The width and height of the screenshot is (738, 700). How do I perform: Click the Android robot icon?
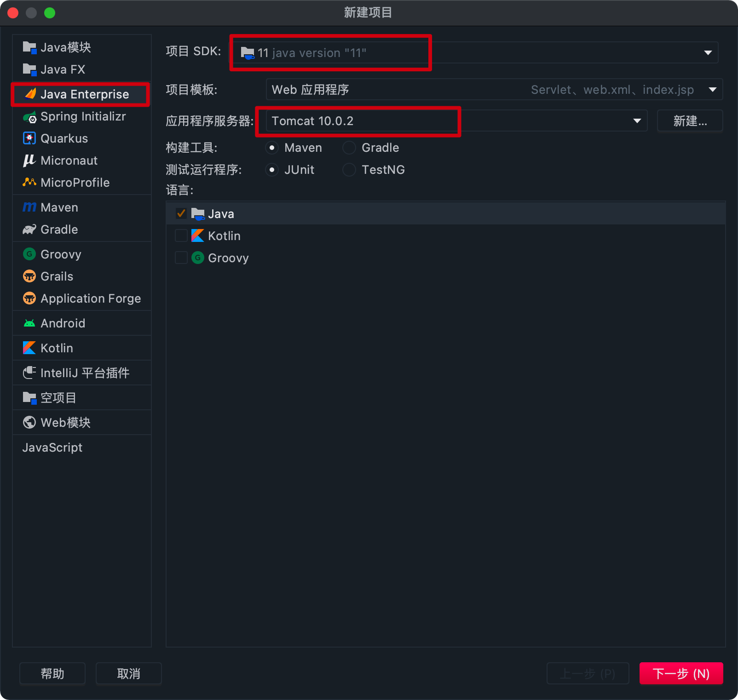tap(29, 323)
